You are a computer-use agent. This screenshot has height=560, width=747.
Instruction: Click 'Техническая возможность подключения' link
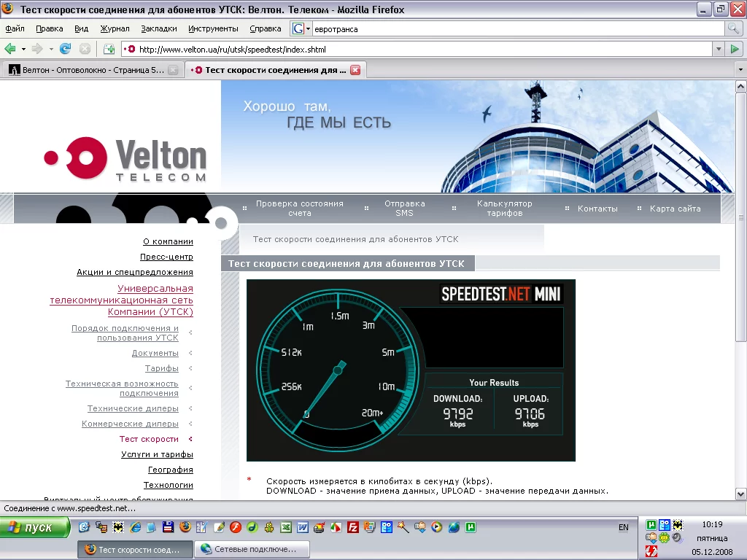tap(122, 388)
